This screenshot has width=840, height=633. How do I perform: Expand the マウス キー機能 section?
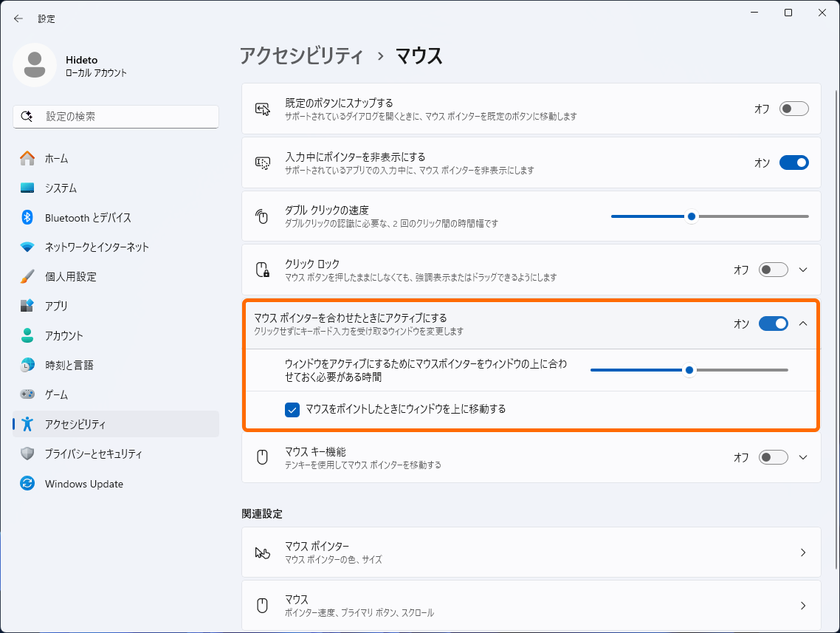tap(803, 456)
